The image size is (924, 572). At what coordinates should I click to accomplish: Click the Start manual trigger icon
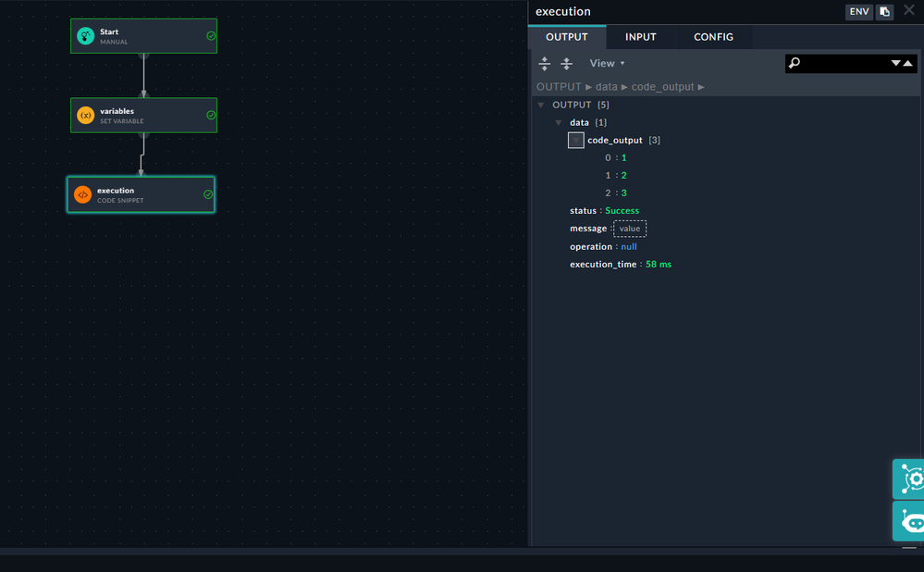click(85, 36)
